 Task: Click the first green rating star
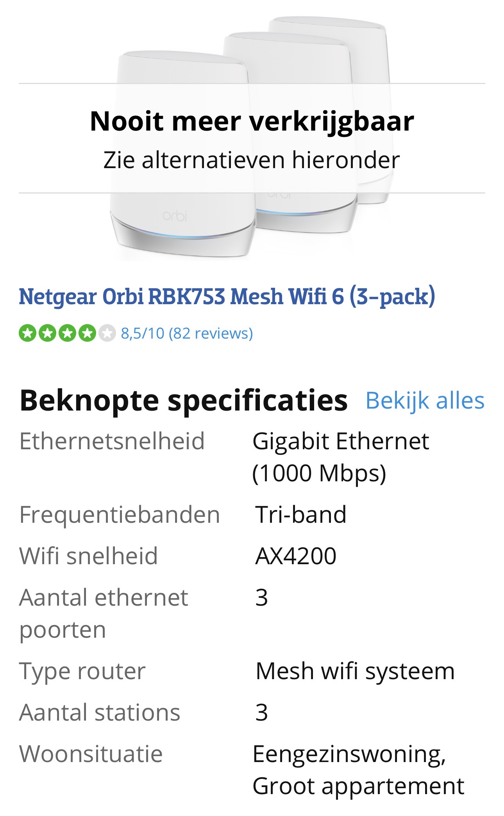pyautogui.click(x=27, y=333)
